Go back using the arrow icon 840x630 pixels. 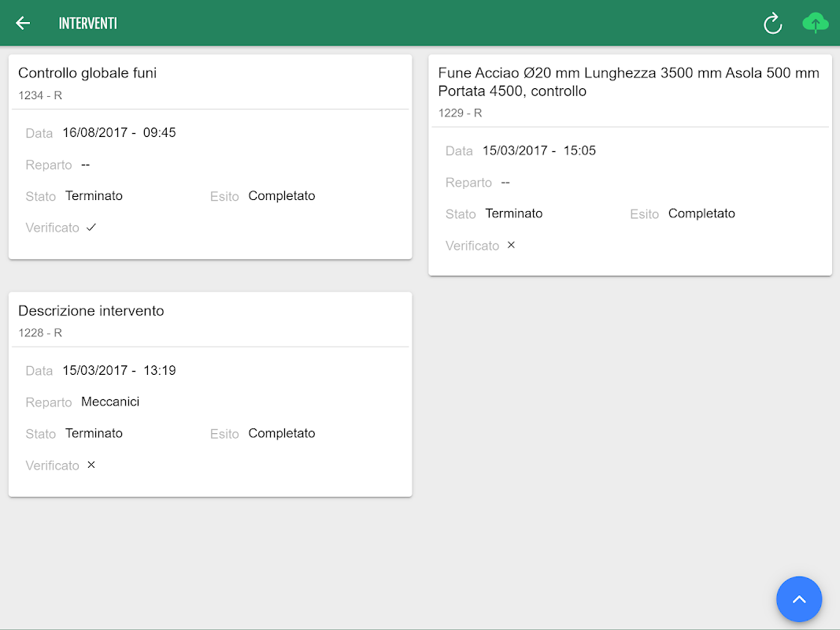[x=23, y=23]
